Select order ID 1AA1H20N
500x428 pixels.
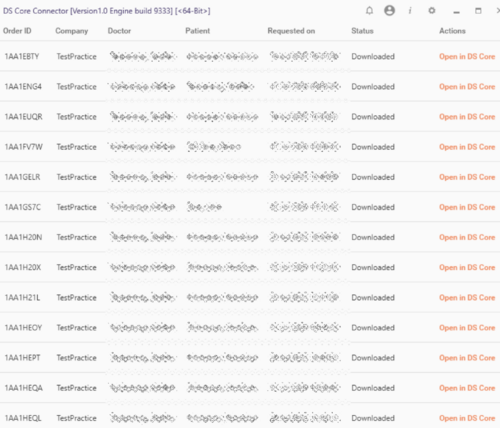[23, 237]
